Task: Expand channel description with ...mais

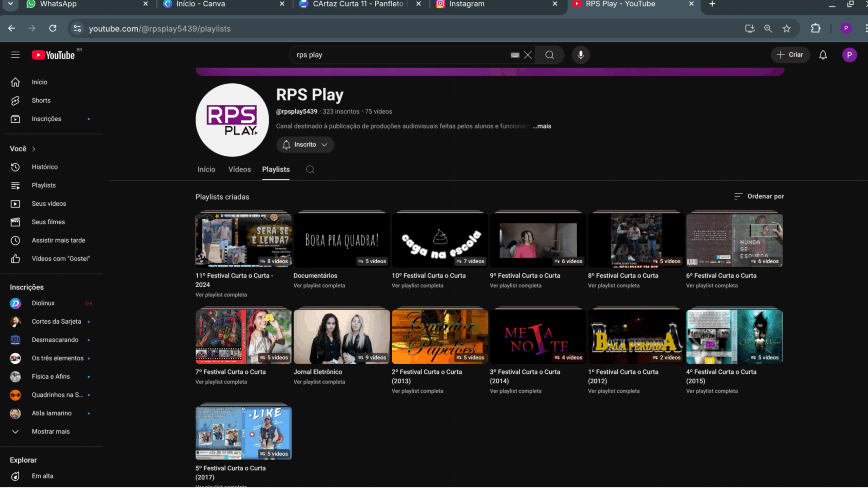Action: point(542,126)
